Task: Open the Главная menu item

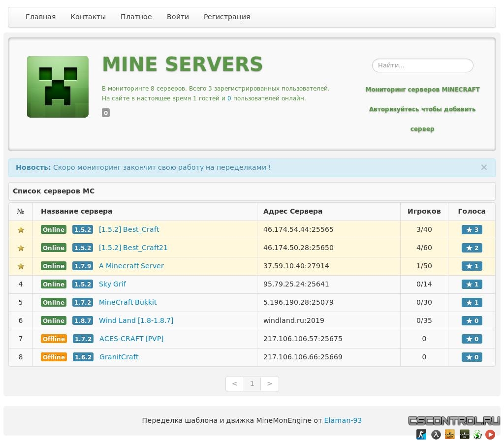Action: point(40,17)
